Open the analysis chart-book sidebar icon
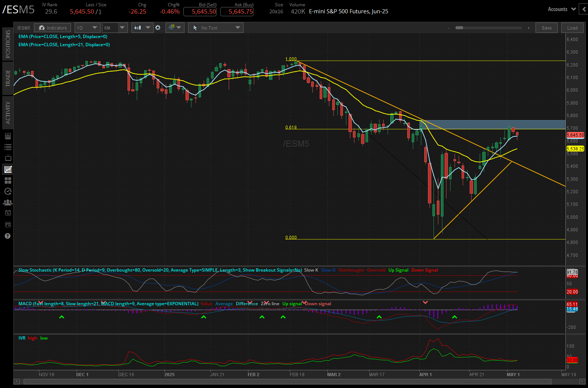 (8, 136)
